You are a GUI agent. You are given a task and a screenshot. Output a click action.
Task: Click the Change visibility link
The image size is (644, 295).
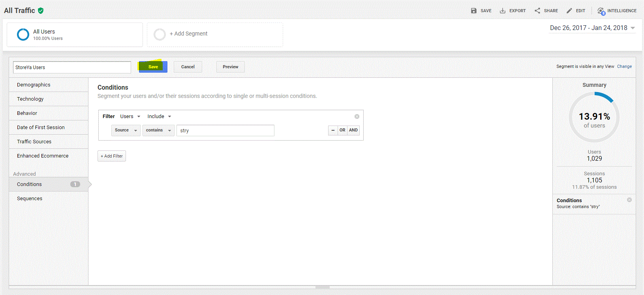(x=624, y=66)
